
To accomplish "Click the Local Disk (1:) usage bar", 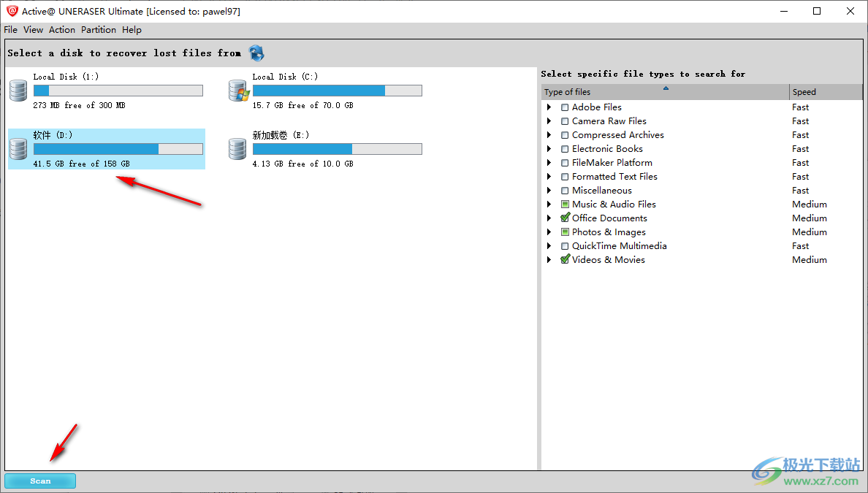I will (118, 91).
